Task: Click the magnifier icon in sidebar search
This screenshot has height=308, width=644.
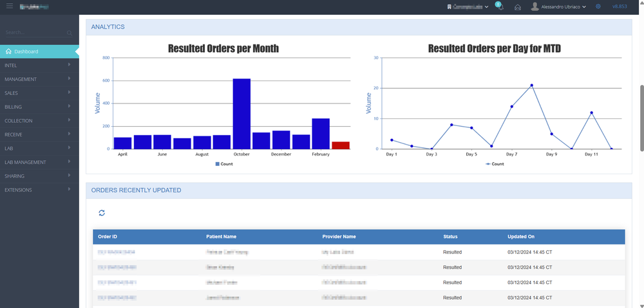Action: click(70, 33)
